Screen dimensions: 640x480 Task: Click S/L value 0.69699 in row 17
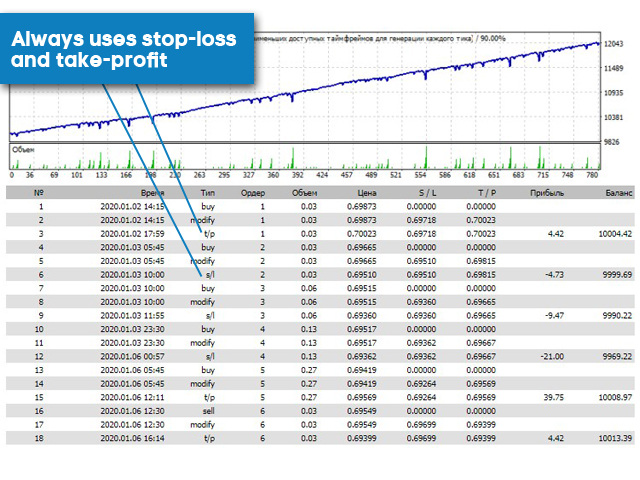pos(421,424)
